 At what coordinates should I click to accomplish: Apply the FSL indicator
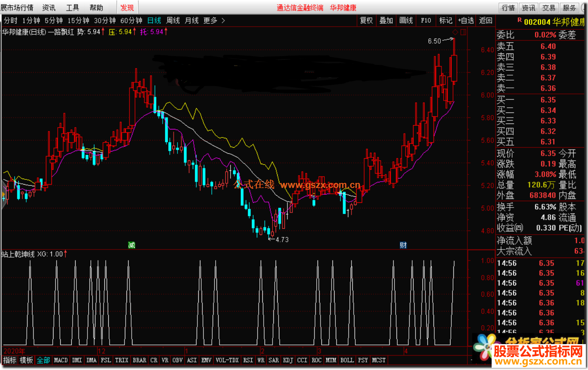pos(106,360)
